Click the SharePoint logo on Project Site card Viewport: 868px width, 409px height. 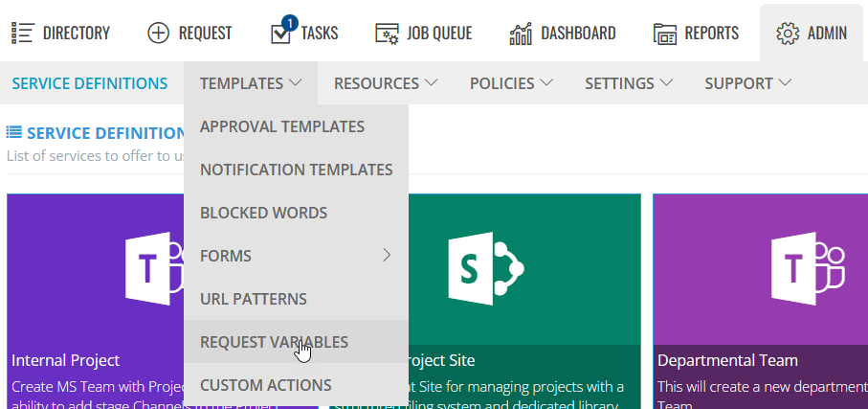pyautogui.click(x=485, y=268)
